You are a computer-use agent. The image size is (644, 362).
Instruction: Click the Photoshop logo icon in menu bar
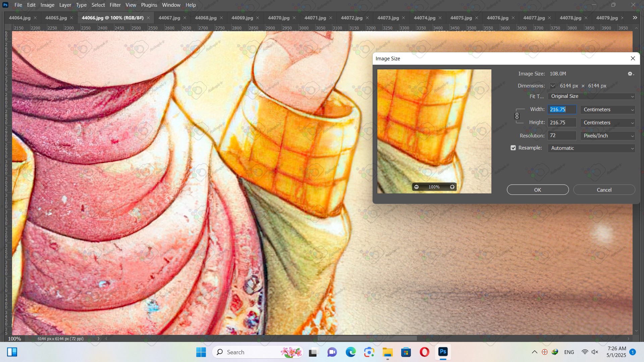click(5, 5)
